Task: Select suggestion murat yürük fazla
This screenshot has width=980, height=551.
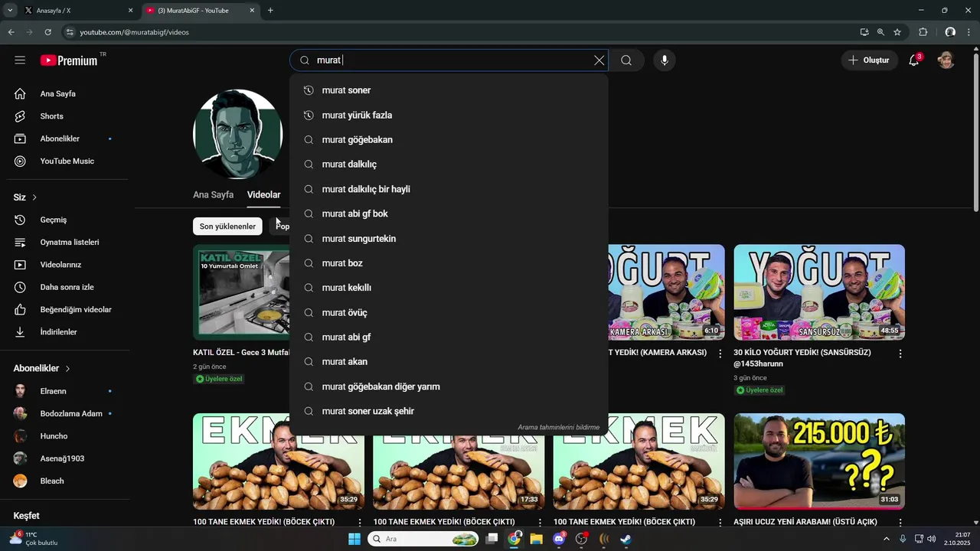Action: click(449, 116)
